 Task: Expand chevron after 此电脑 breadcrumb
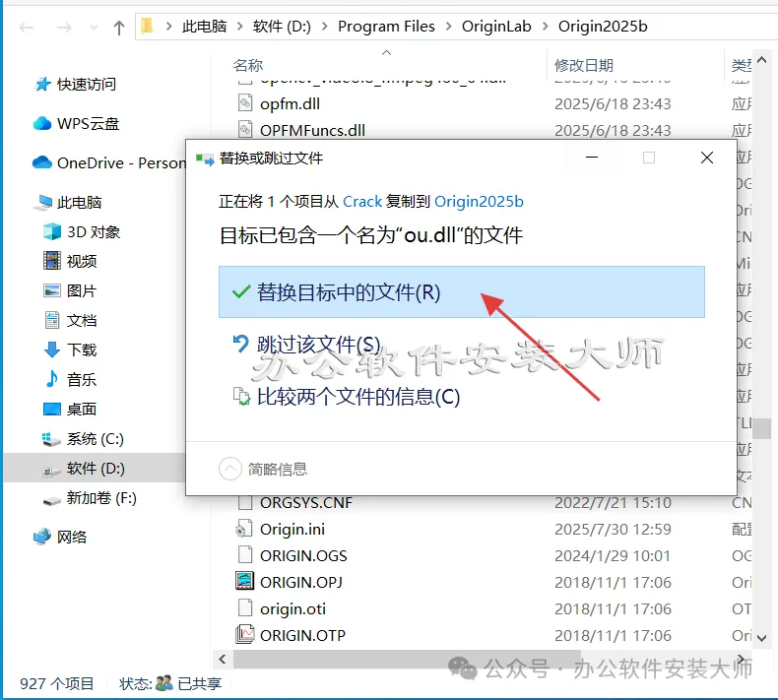pos(240,27)
